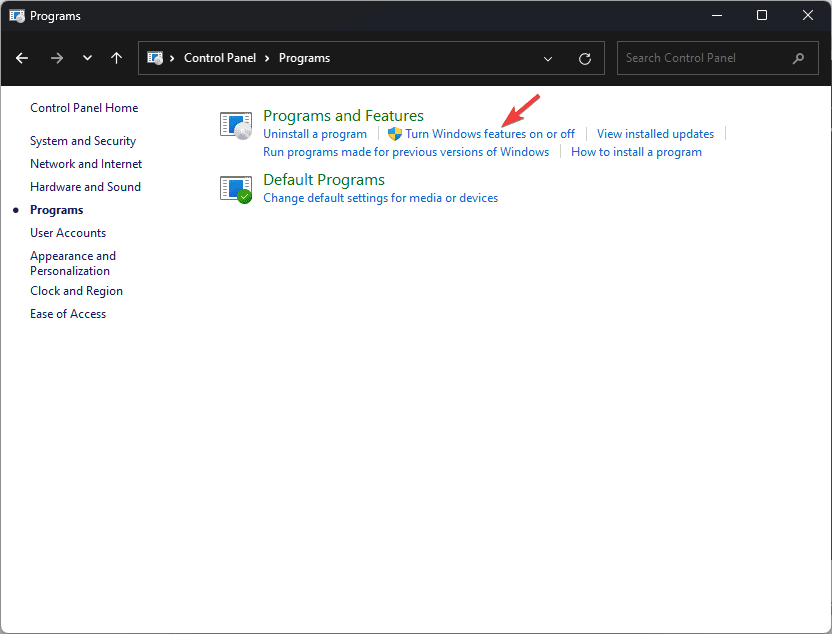832x634 pixels.
Task: Click the Control Panel icon in address bar
Action: (157, 58)
